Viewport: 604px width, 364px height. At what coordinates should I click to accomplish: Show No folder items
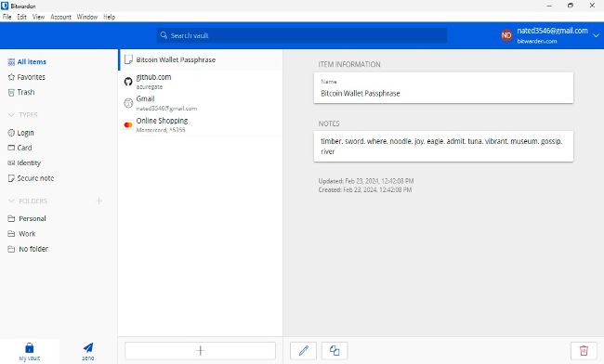tap(28, 249)
